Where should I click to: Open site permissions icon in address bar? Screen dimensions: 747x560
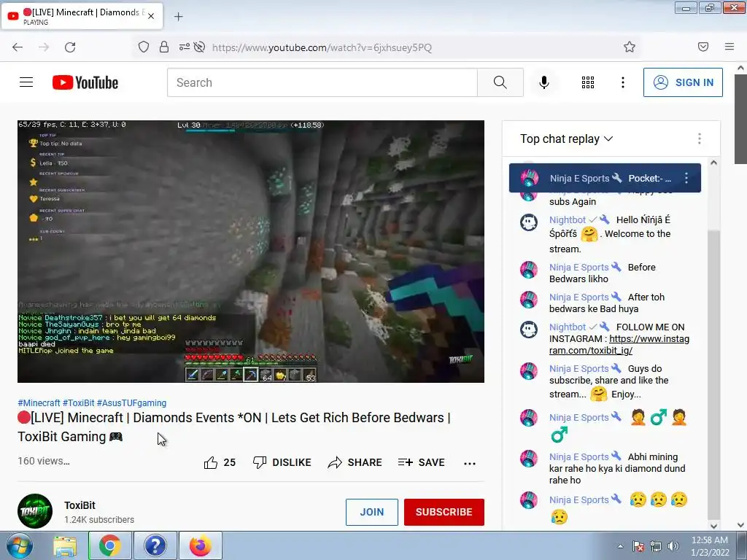coord(185,47)
